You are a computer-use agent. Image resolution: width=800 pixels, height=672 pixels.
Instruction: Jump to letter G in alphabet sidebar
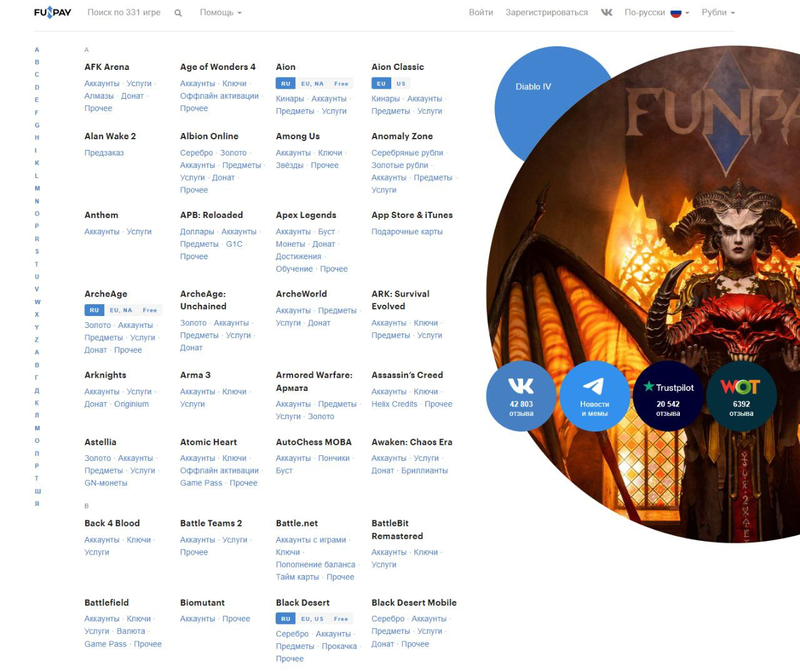37,125
